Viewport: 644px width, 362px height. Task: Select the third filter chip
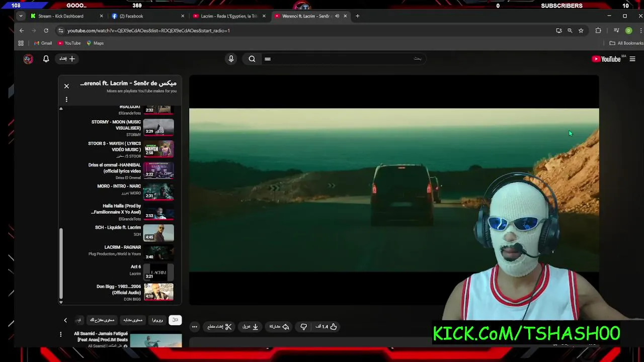pos(133,320)
